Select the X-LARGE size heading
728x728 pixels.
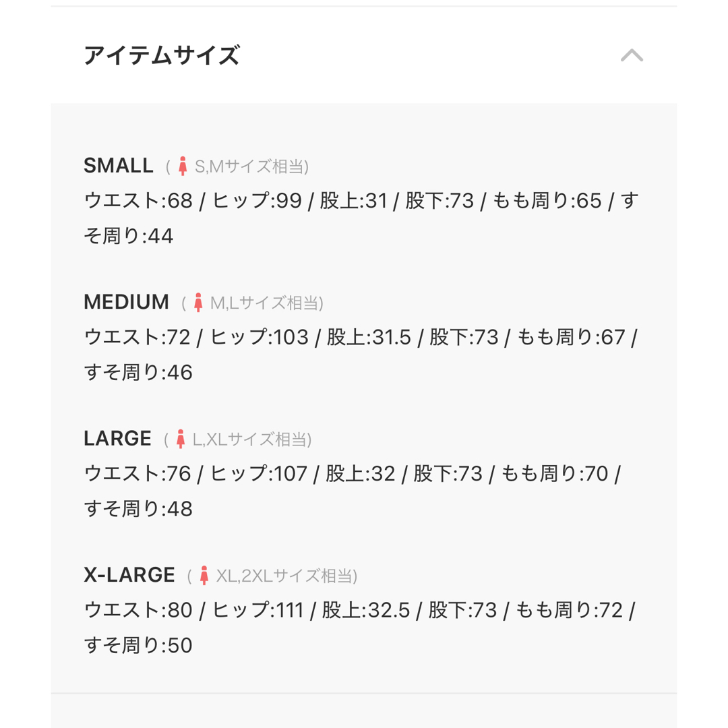click(129, 575)
